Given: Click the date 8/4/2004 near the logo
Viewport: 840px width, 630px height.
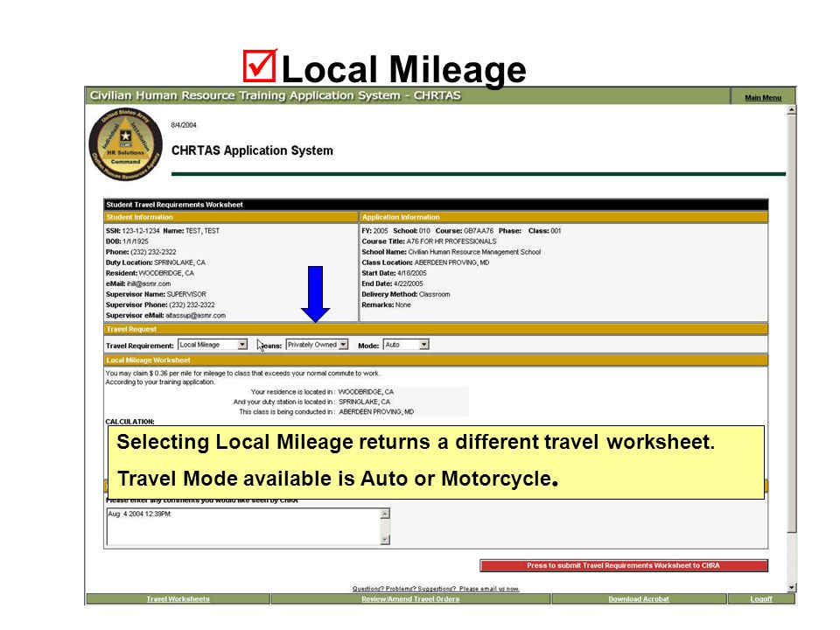Looking at the screenshot, I should click(184, 125).
